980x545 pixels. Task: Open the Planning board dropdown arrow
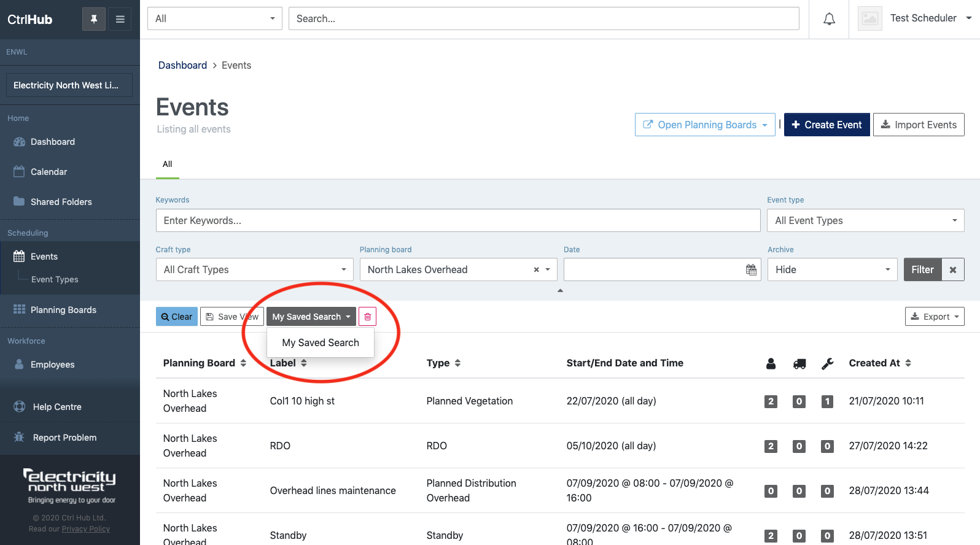click(548, 269)
